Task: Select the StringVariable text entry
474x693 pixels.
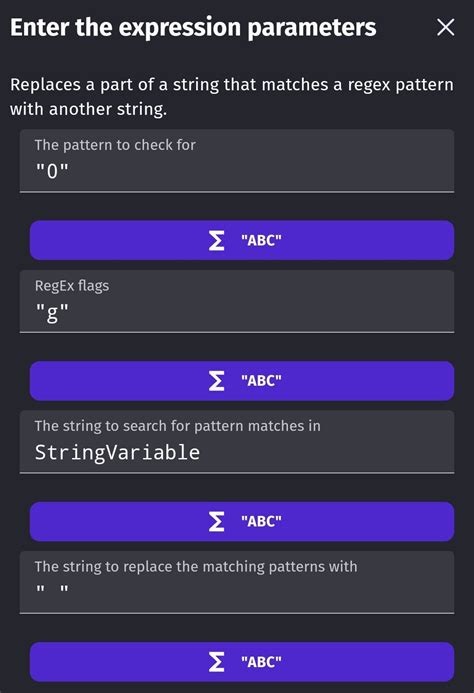Action: coord(117,453)
